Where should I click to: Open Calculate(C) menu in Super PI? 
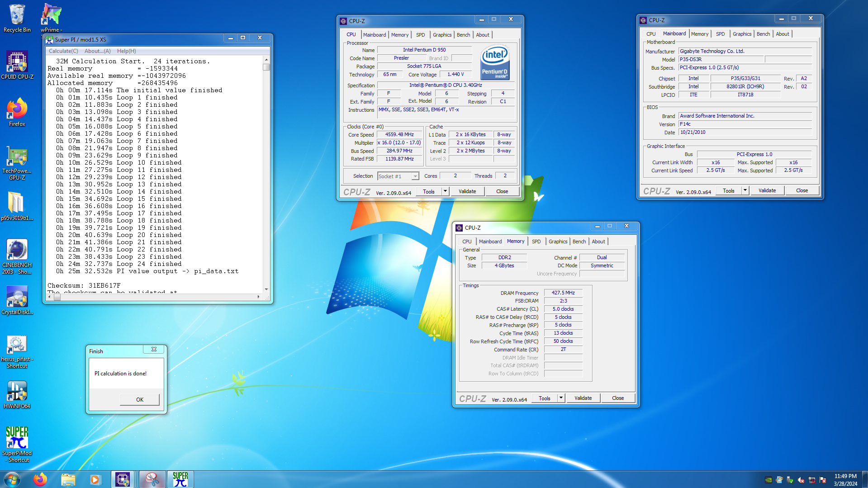pos(63,51)
